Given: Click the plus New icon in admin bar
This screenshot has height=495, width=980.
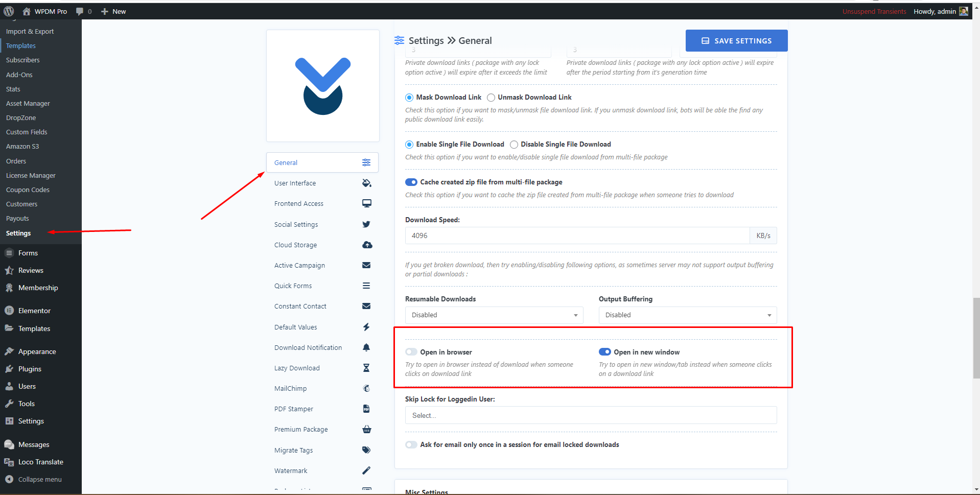Looking at the screenshot, I should [x=105, y=11].
